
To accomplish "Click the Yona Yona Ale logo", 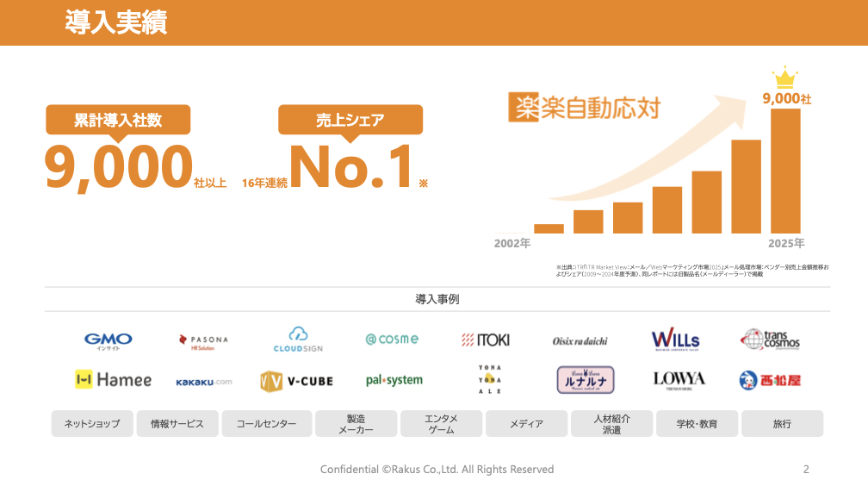I will click(x=489, y=380).
